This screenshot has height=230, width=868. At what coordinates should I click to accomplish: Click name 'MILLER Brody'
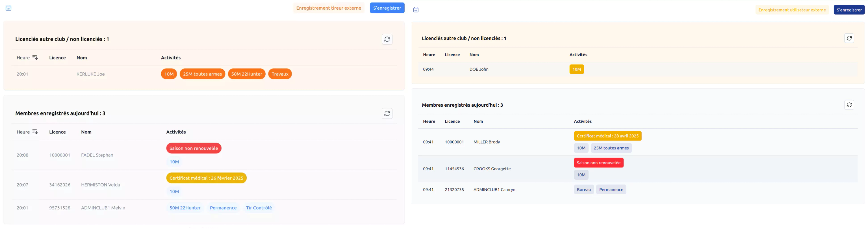tap(487, 142)
